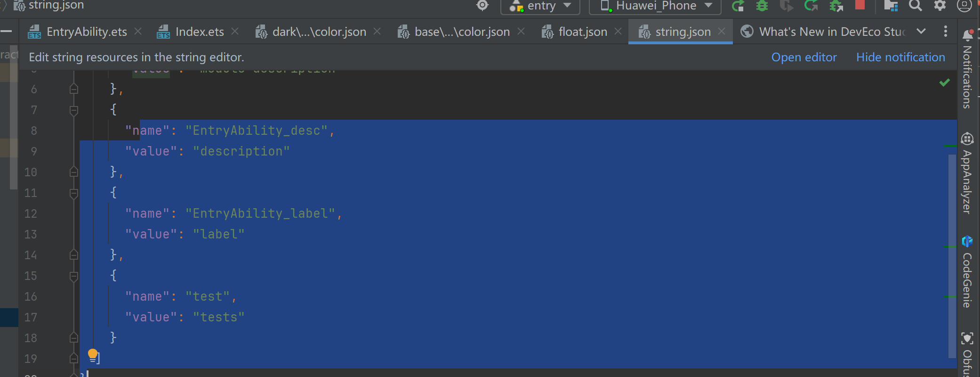Collapse fold marker on line 10

[x=74, y=172]
